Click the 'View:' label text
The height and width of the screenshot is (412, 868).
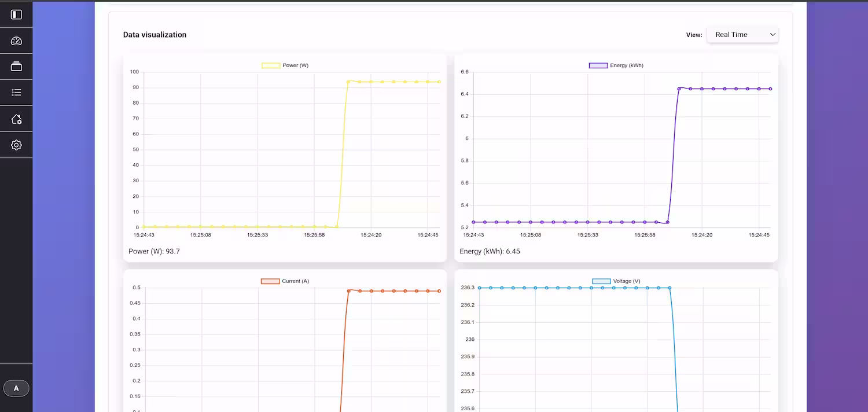point(694,35)
